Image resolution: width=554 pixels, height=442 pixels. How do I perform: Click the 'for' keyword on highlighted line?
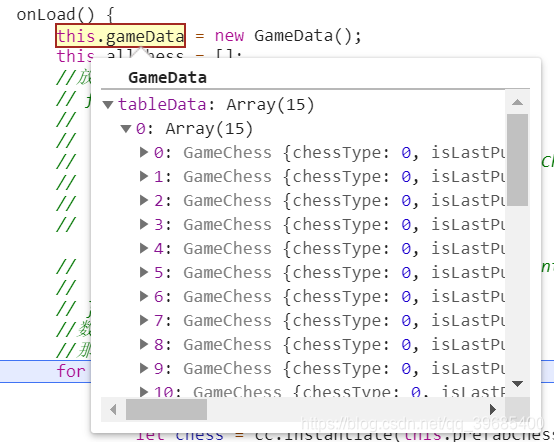coord(71,371)
